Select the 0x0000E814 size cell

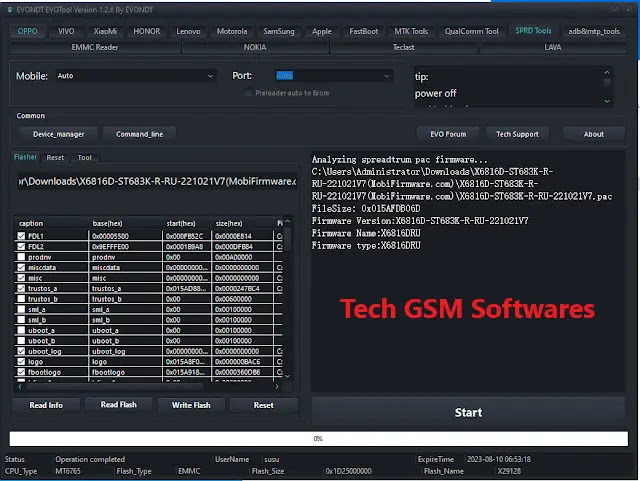[242, 236]
